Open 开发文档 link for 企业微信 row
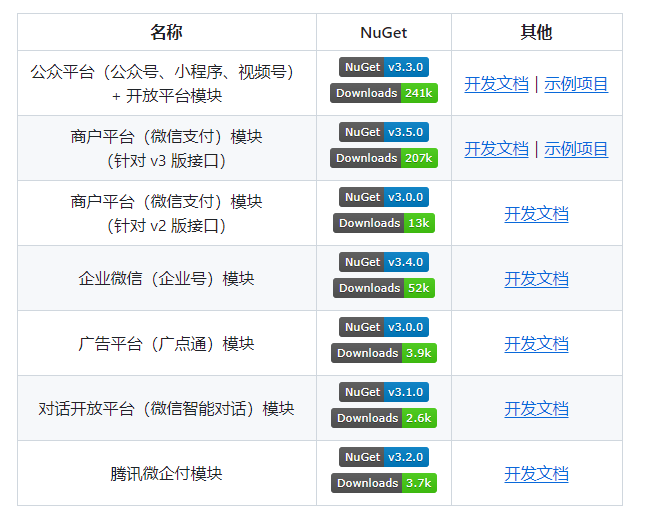This screenshot has width=669, height=527. [536, 279]
